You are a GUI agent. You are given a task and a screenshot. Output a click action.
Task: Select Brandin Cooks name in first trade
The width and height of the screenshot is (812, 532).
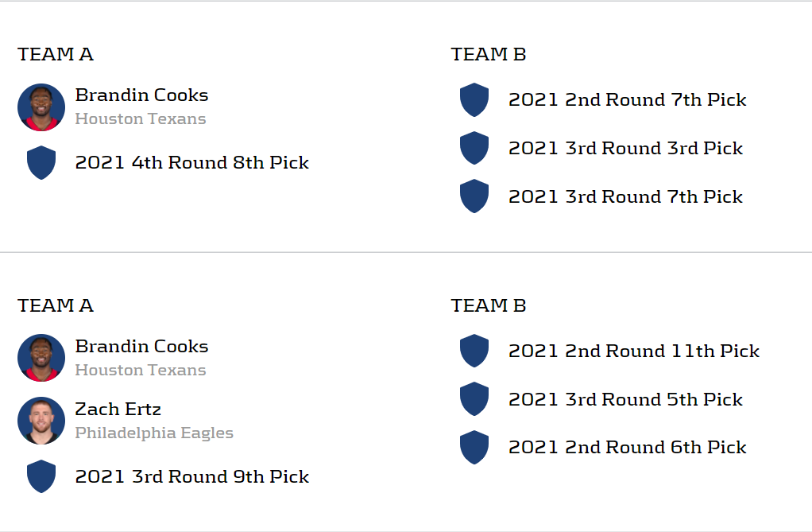tap(141, 95)
